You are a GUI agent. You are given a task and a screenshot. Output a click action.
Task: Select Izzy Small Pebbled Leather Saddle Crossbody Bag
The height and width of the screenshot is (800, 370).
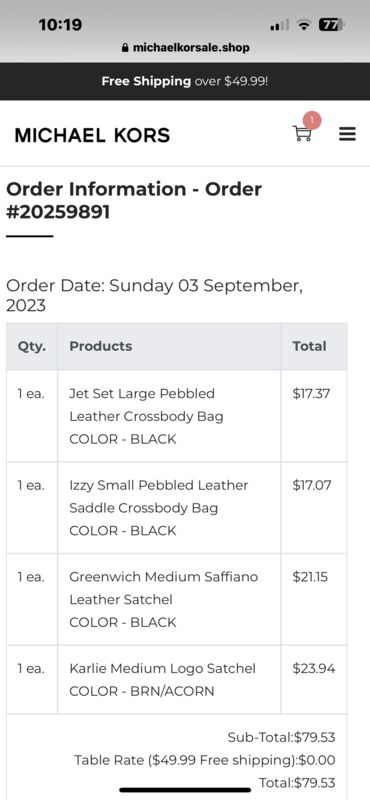pyautogui.click(x=159, y=496)
